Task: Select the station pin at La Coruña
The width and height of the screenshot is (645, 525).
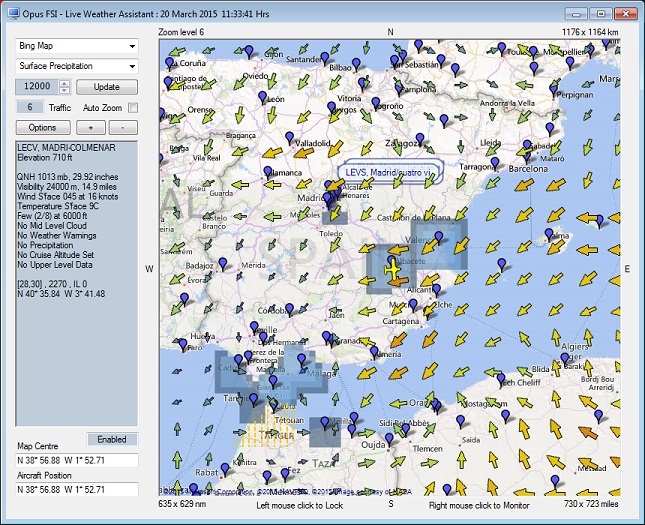Action: click(169, 63)
